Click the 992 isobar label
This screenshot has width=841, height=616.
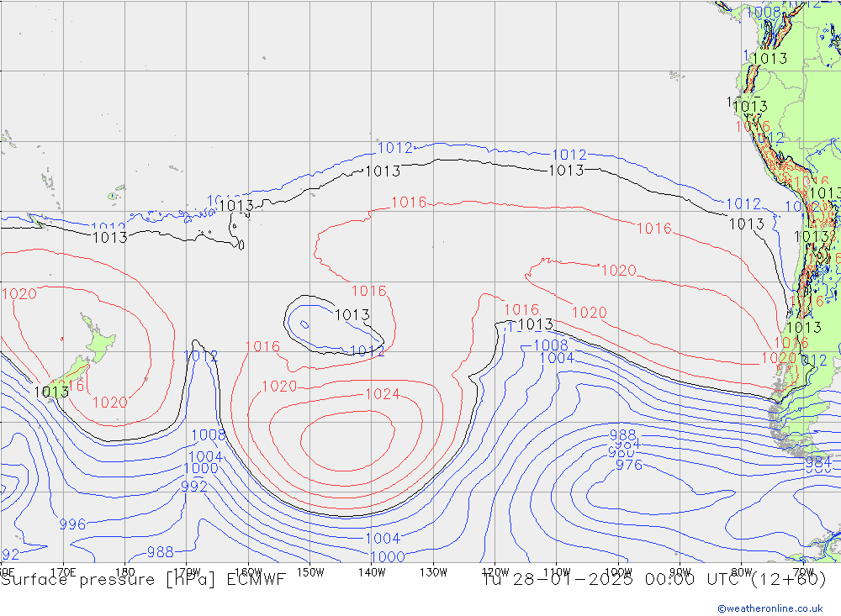(193, 487)
